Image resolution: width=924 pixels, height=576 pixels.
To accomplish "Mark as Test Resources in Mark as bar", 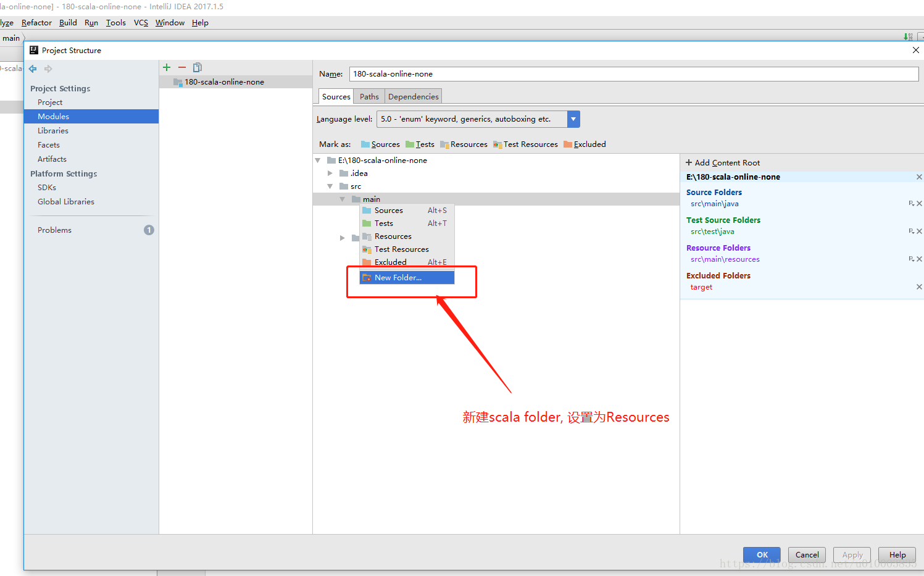I will 525,144.
